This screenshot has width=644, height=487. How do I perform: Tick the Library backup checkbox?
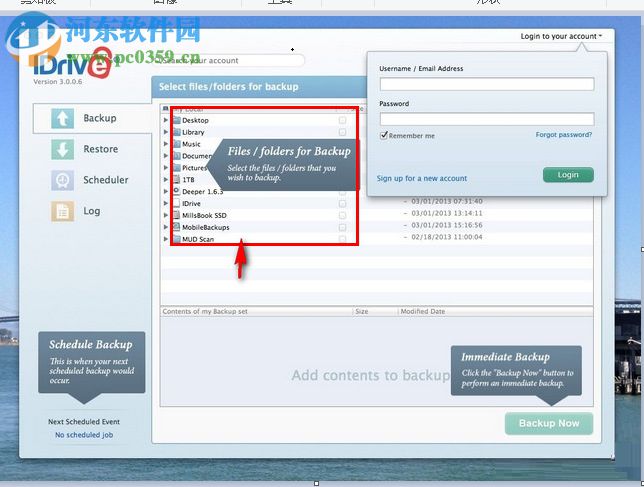coord(342,132)
